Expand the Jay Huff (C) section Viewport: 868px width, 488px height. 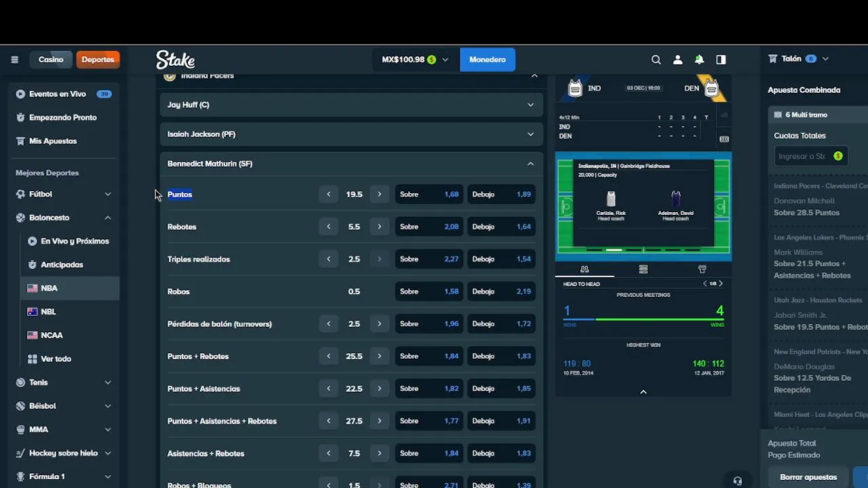click(x=351, y=104)
